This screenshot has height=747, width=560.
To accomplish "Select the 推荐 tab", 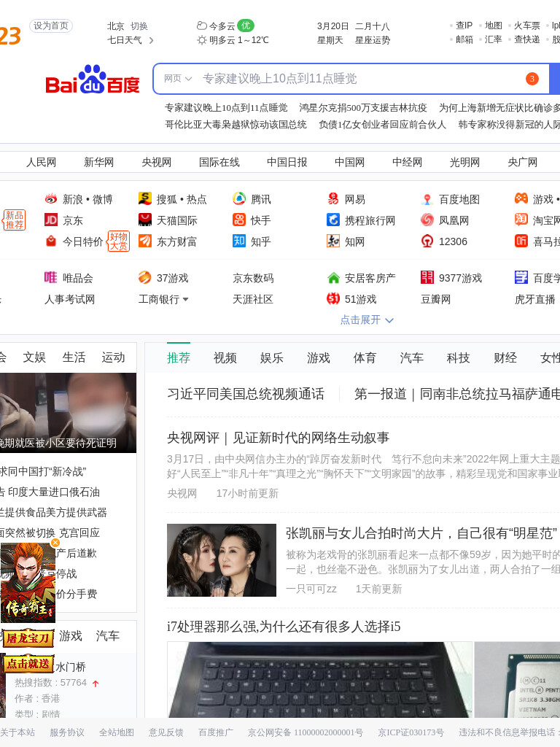I will click(179, 357).
